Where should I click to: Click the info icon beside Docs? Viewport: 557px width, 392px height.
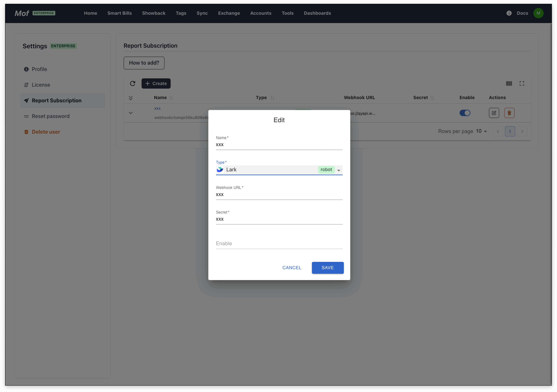509,13
